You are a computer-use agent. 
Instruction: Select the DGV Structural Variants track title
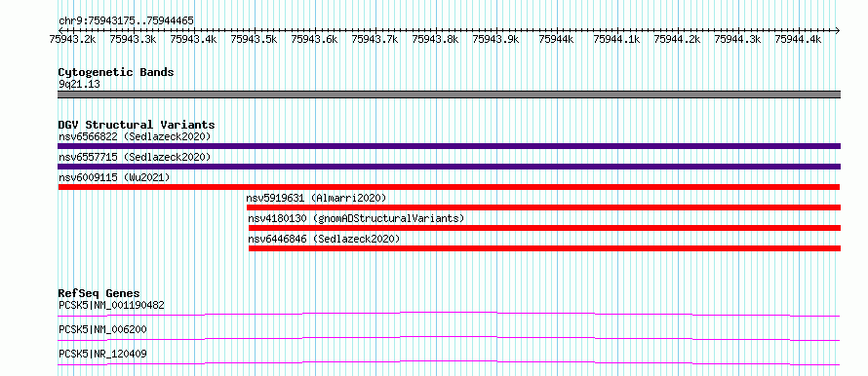point(137,125)
